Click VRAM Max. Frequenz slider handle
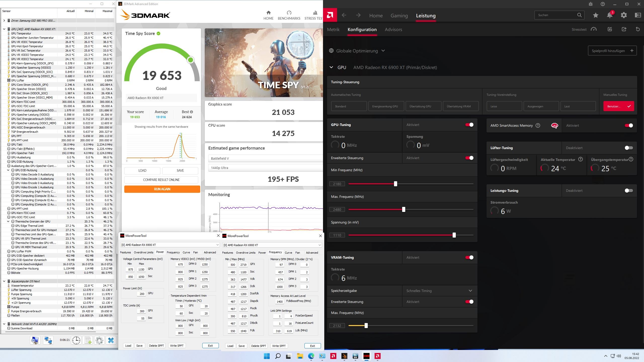This screenshot has height=362, width=644. coord(366,326)
